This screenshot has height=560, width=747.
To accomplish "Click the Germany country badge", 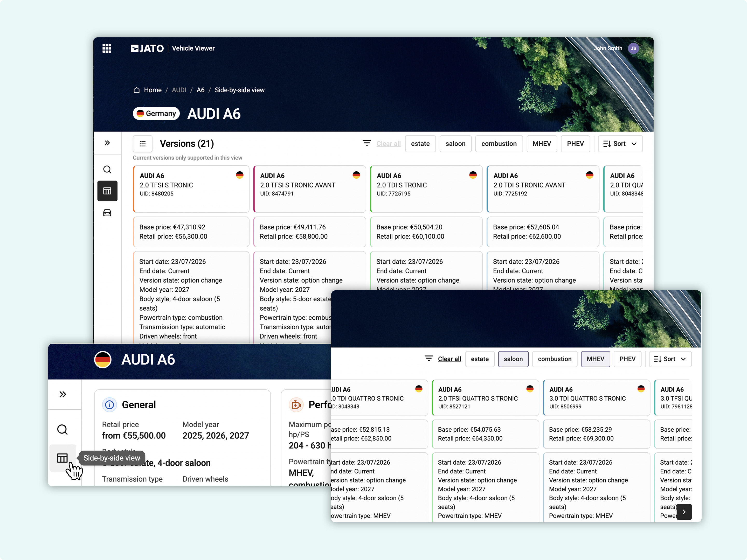I will coord(156,113).
